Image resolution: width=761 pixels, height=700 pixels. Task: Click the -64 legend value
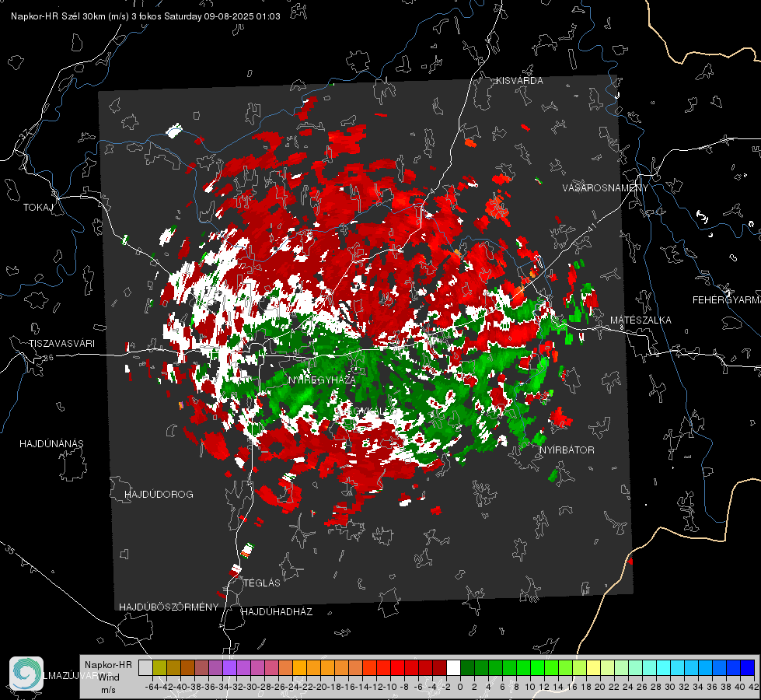pos(152,687)
